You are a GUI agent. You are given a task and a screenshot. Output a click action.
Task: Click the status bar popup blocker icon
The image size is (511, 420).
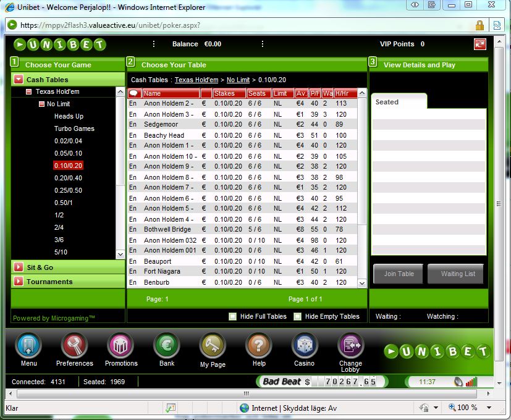(x=171, y=408)
